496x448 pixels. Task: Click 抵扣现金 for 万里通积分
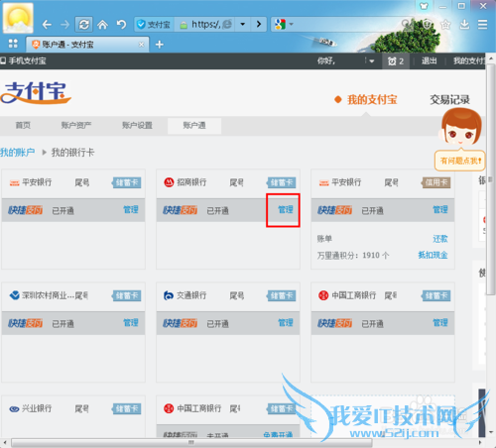433,255
